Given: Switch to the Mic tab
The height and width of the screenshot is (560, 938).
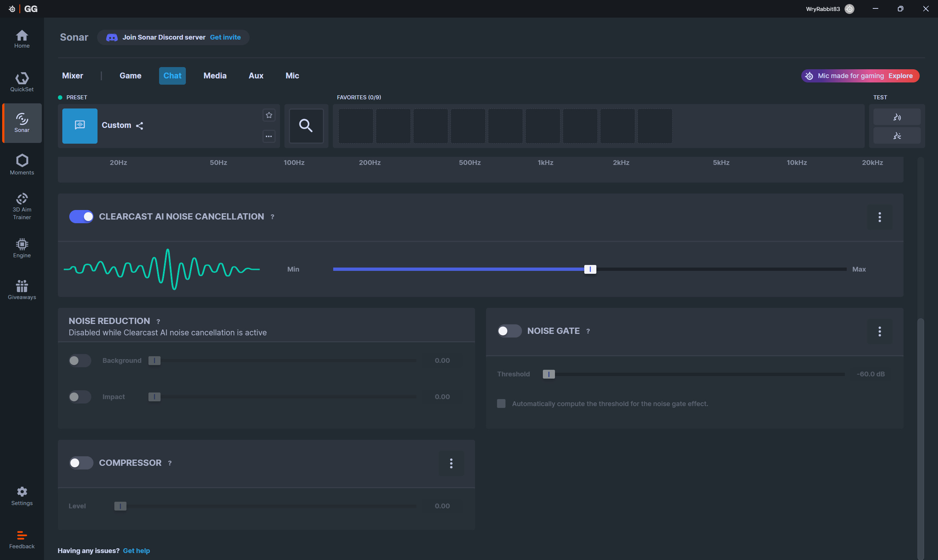Looking at the screenshot, I should pyautogui.click(x=292, y=76).
